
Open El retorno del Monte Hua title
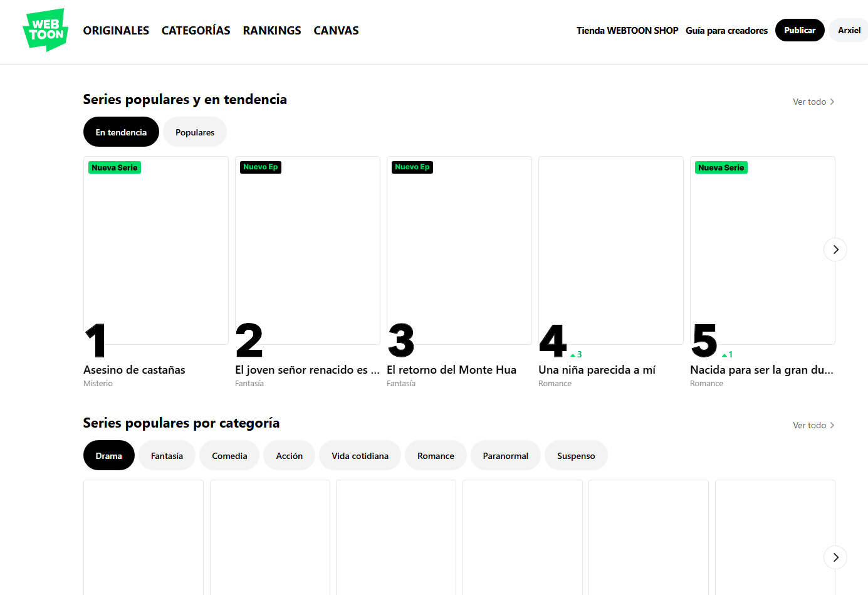pyautogui.click(x=451, y=370)
